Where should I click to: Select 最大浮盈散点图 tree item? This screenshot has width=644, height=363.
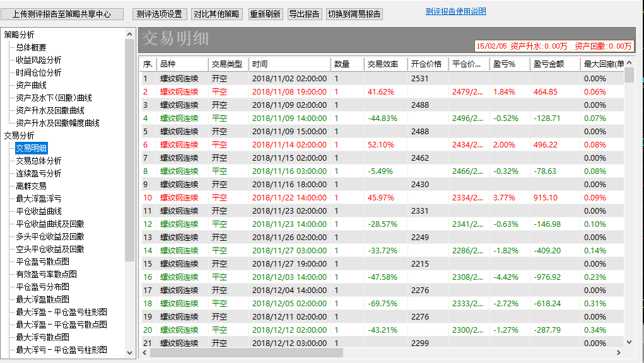tap(42, 299)
